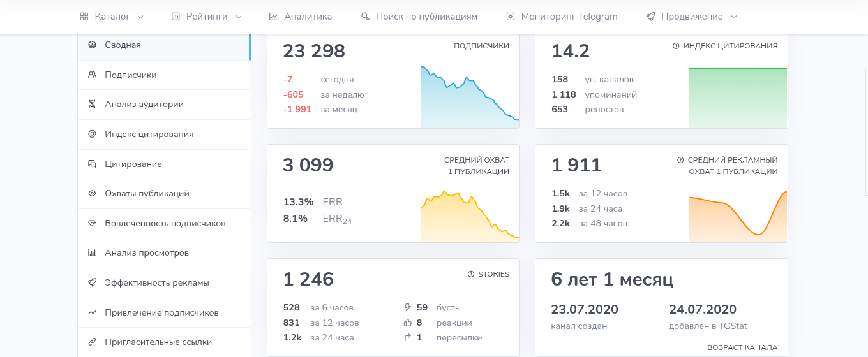
Task: Click the help icon beside Stories label
Action: click(x=471, y=274)
